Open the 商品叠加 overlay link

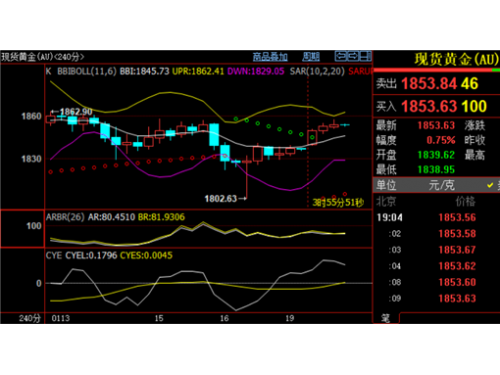[270, 57]
